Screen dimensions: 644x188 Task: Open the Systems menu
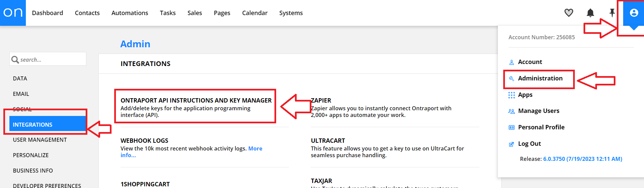[x=291, y=13]
